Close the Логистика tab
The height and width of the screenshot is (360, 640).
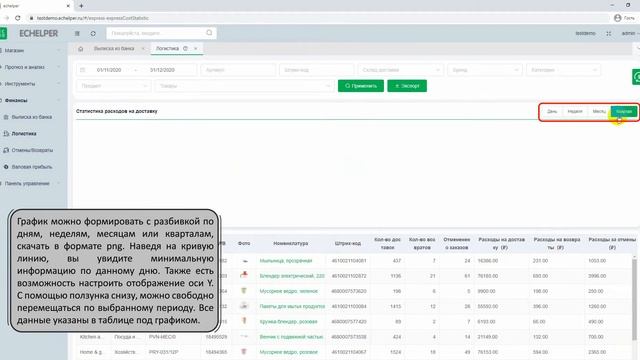pyautogui.click(x=196, y=49)
